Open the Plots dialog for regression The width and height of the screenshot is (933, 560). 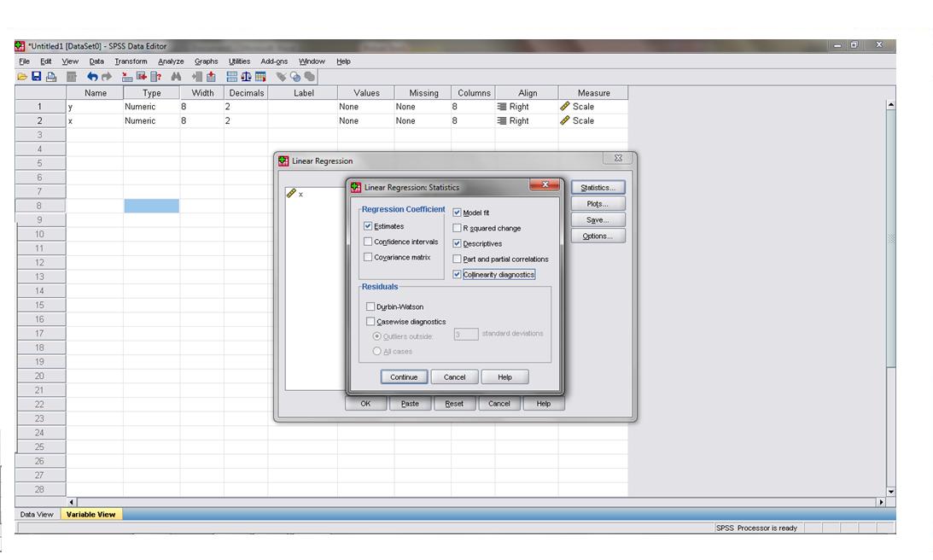pyautogui.click(x=596, y=203)
